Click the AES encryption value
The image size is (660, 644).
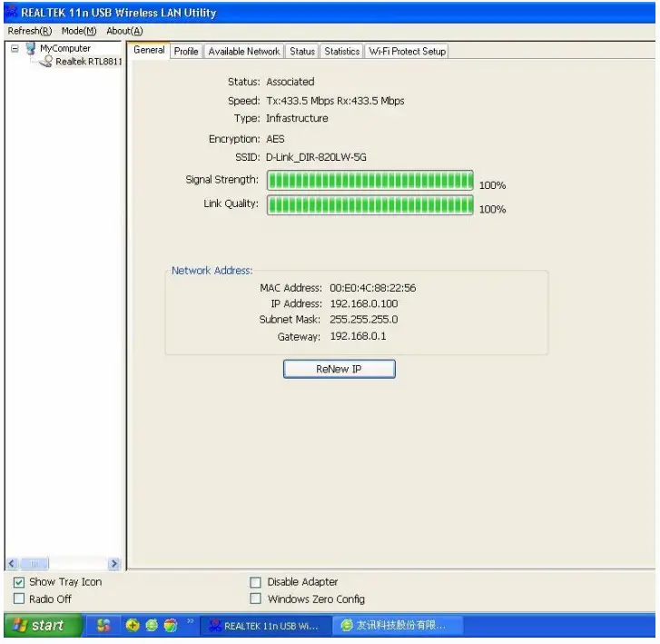tap(275, 139)
